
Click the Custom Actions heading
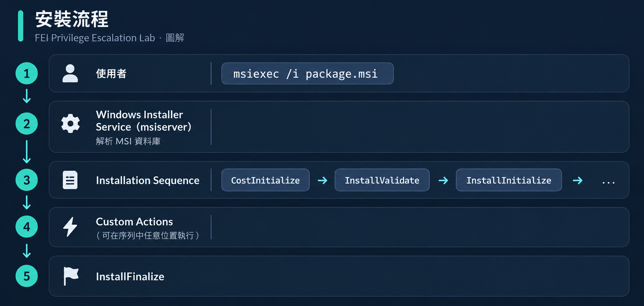pyautogui.click(x=135, y=222)
